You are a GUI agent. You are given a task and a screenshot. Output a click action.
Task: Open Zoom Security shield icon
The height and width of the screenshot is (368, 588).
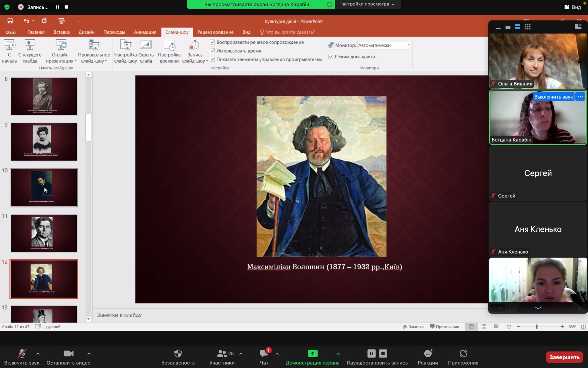pos(178,353)
